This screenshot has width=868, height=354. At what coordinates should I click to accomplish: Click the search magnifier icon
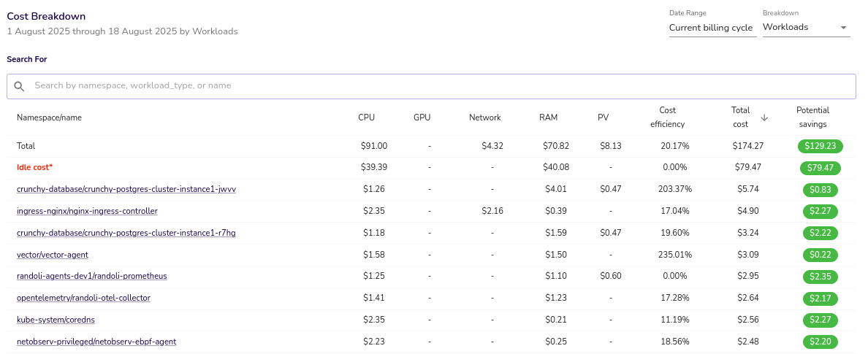20,86
